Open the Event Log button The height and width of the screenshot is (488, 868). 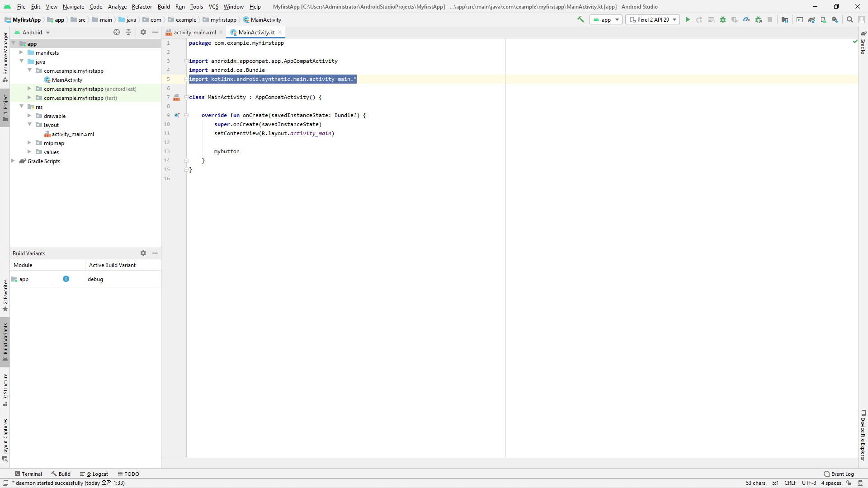839,474
